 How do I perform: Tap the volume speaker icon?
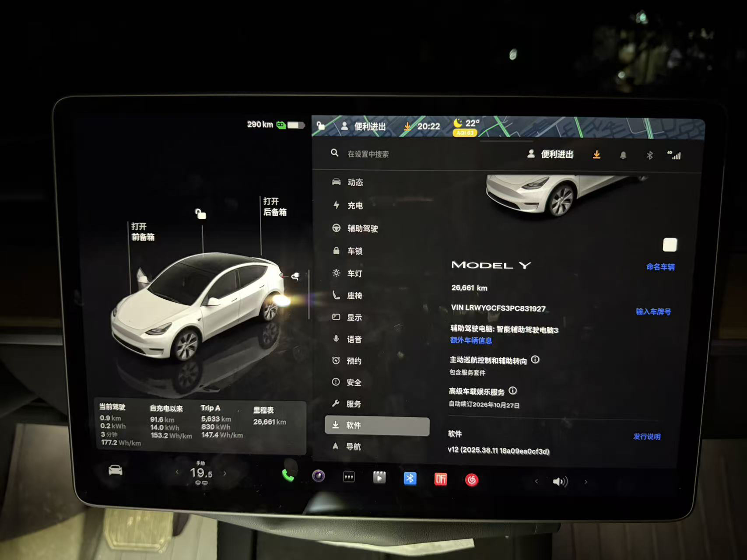tap(560, 482)
